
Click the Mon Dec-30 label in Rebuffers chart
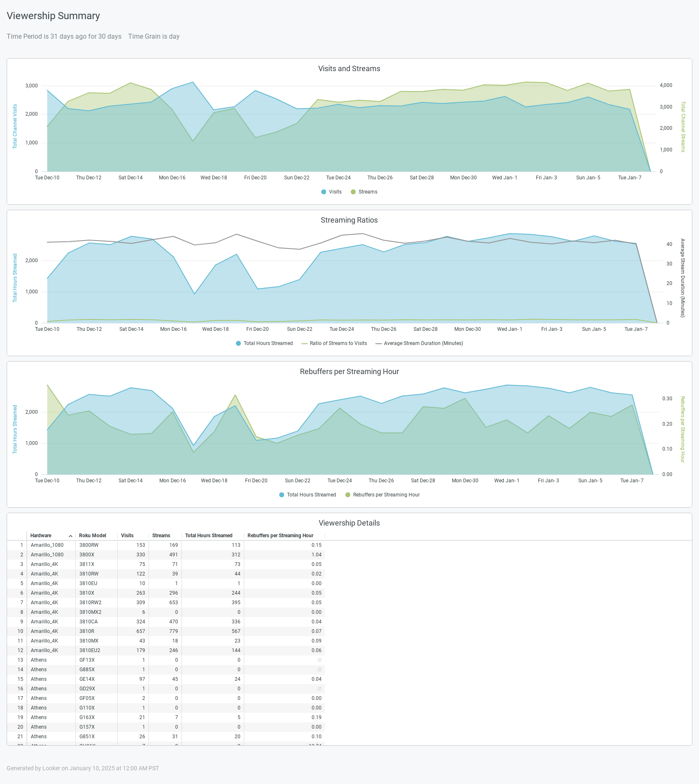coord(465,481)
